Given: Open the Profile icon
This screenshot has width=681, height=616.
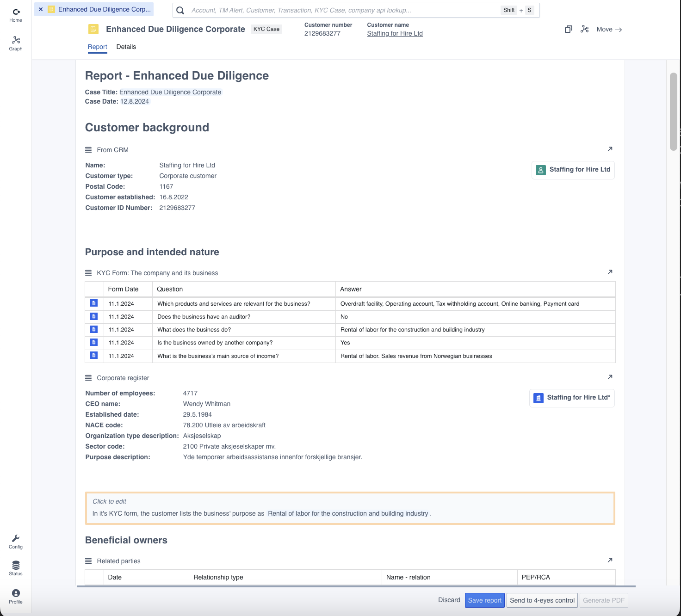Looking at the screenshot, I should pyautogui.click(x=16, y=596).
